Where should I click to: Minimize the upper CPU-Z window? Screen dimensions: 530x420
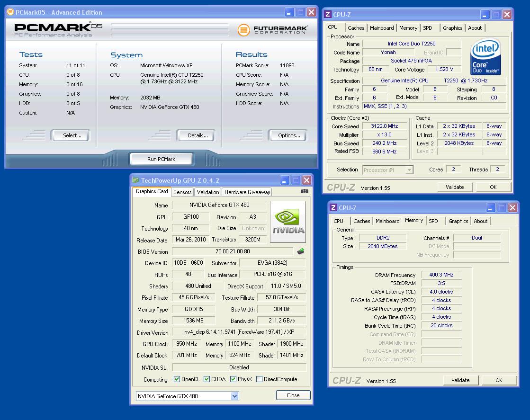pyautogui.click(x=485, y=15)
